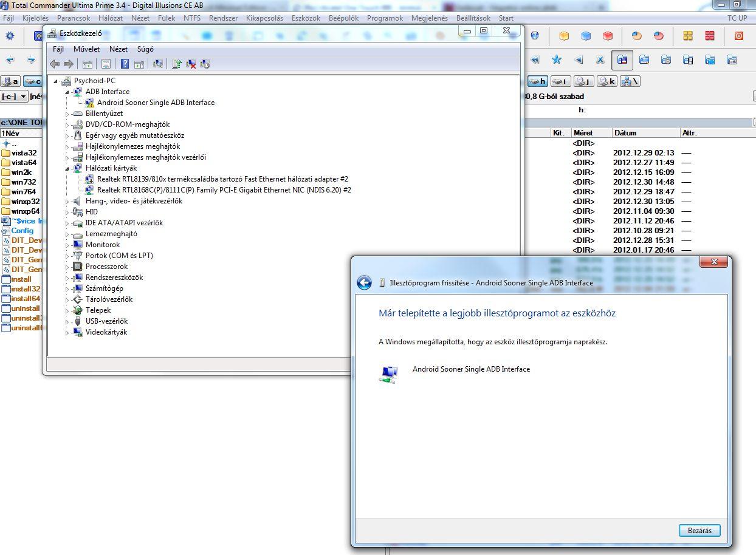Expand the DVD/CD-ROM-meghajtók node
Screen dimensions: 756x555
pos(67,124)
